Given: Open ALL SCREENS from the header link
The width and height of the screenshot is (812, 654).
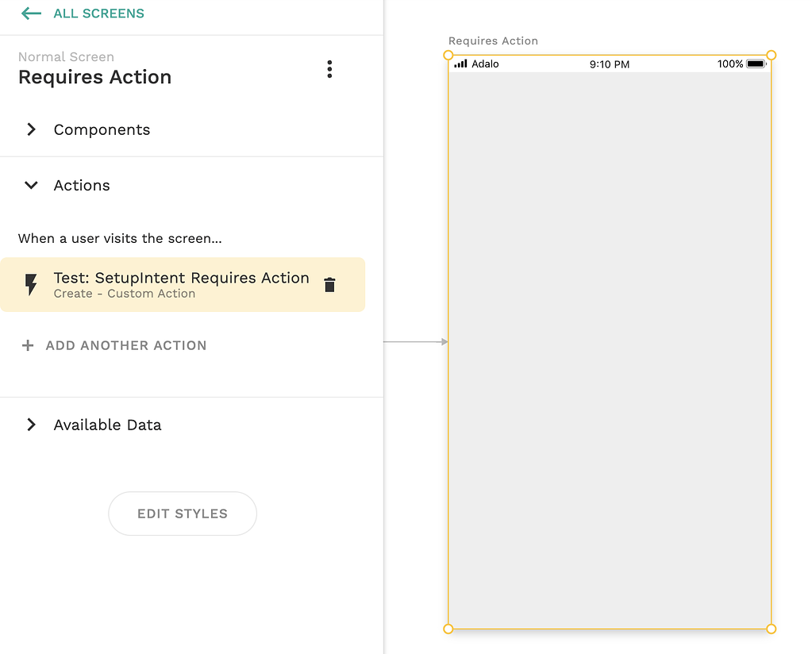Looking at the screenshot, I should click(99, 13).
